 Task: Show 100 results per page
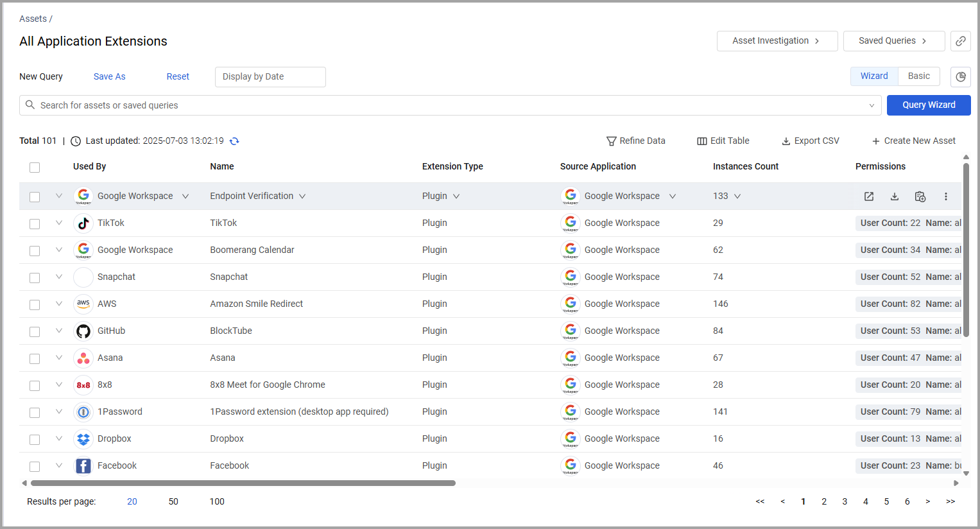(x=217, y=501)
